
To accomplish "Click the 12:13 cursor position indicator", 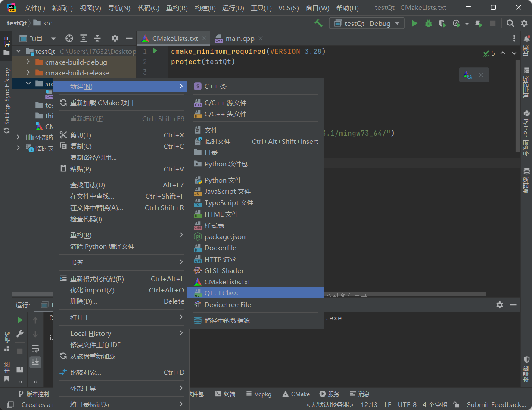I will tap(369, 404).
